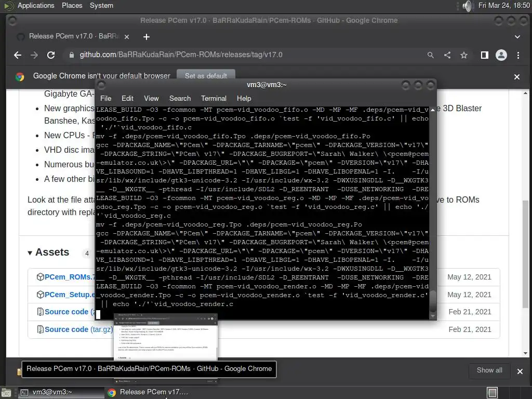View site lock information icon
The image size is (532, 399).
click(x=71, y=55)
